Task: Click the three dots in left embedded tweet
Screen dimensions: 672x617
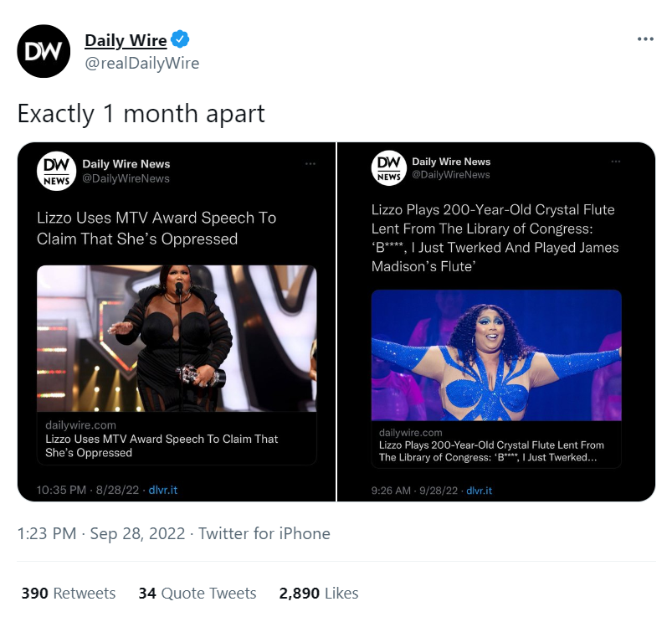Action: click(310, 164)
